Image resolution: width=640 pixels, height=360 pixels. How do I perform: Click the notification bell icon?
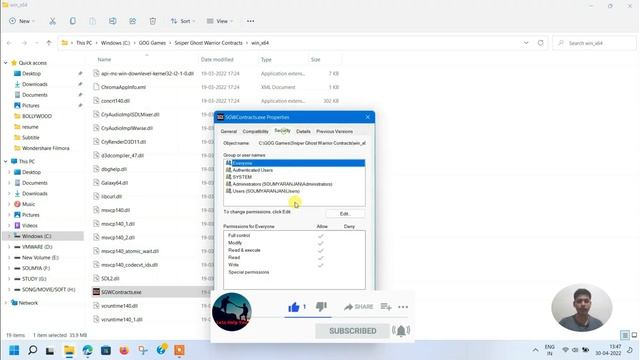coord(401,331)
